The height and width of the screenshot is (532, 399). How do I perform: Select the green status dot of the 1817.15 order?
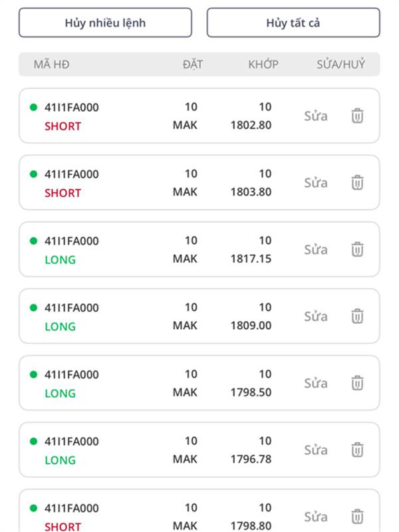point(33,241)
